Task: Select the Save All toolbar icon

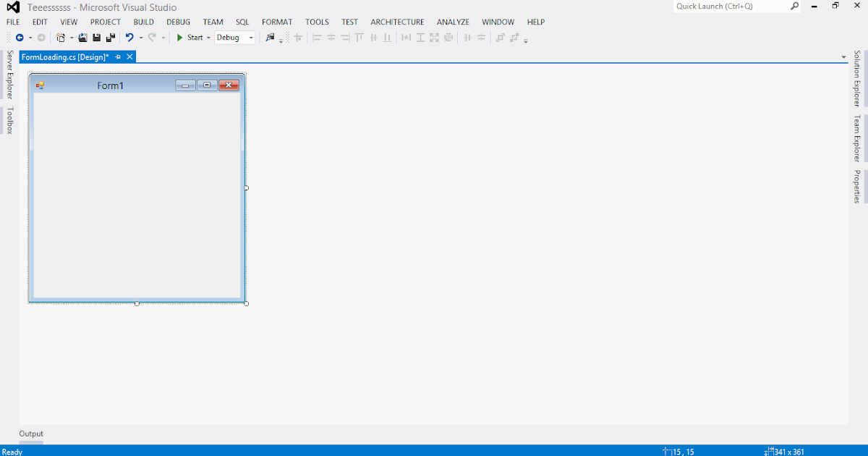Action: (111, 37)
